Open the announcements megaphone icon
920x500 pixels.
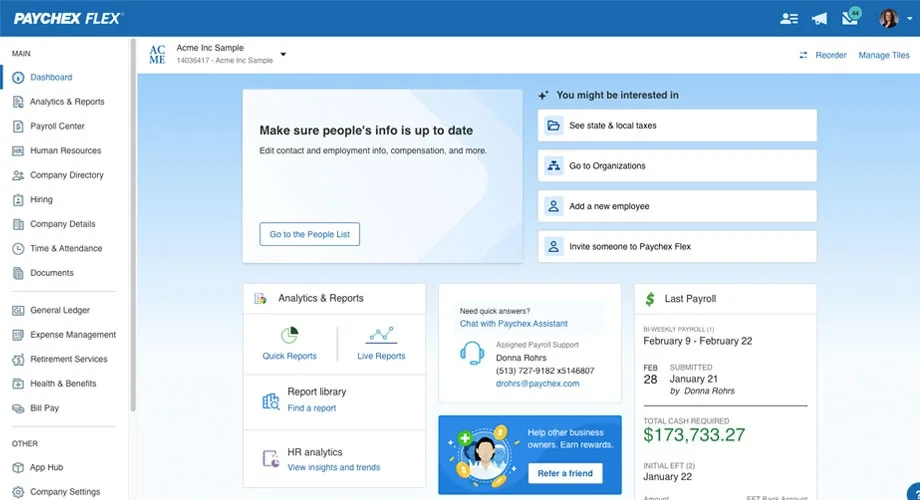[x=819, y=19]
